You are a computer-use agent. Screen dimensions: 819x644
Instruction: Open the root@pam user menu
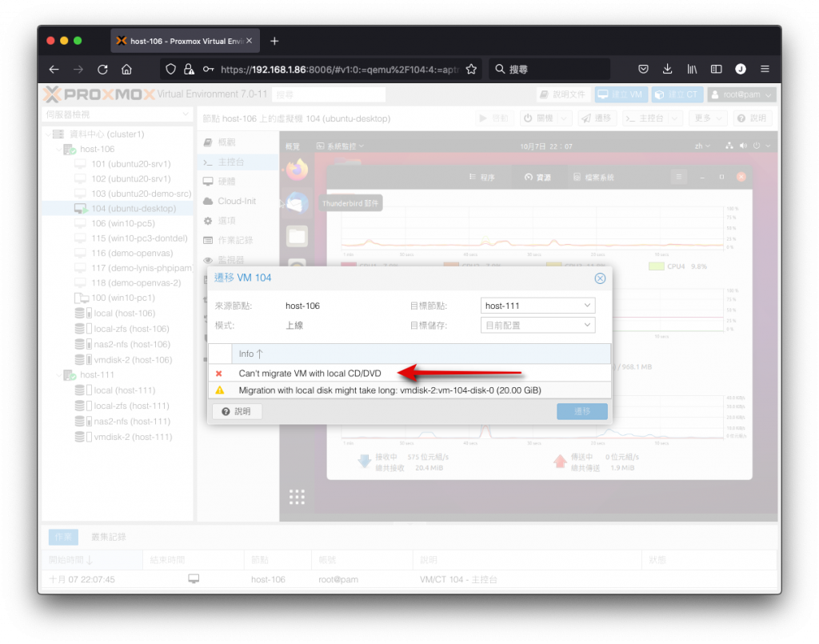741,94
